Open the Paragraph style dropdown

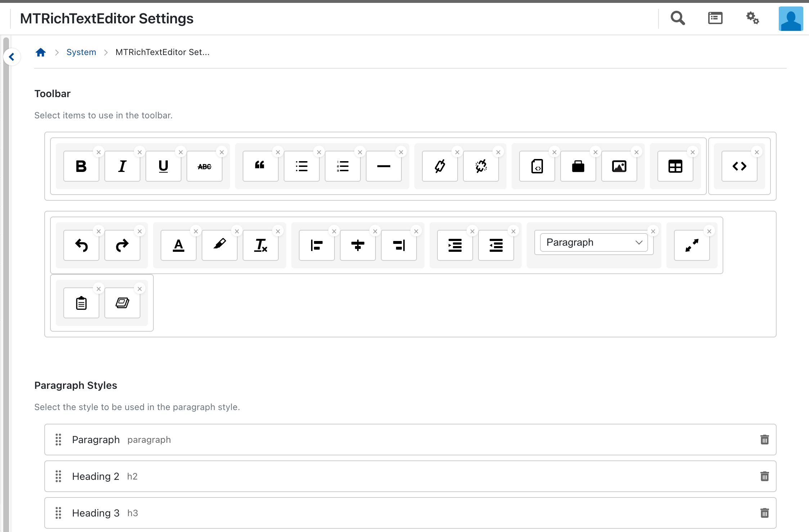pos(594,242)
